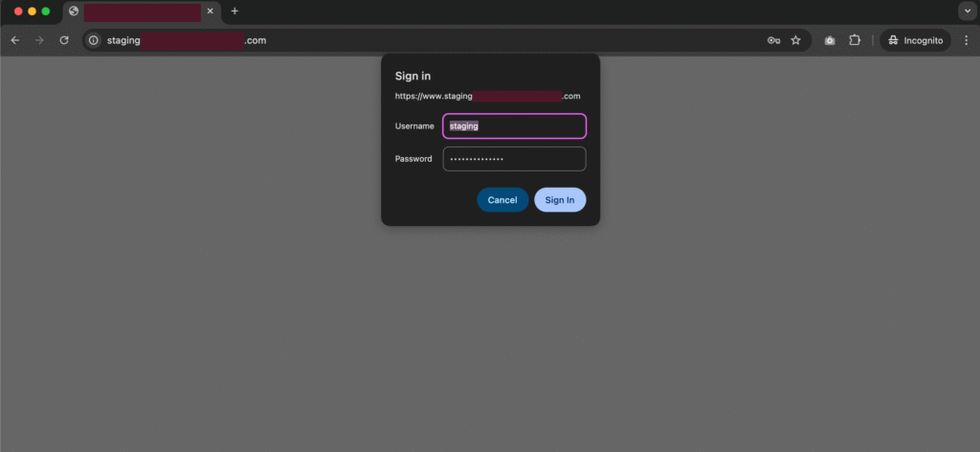This screenshot has width=980, height=452.
Task: Click the browser back arrow
Action: pyautogui.click(x=14, y=40)
